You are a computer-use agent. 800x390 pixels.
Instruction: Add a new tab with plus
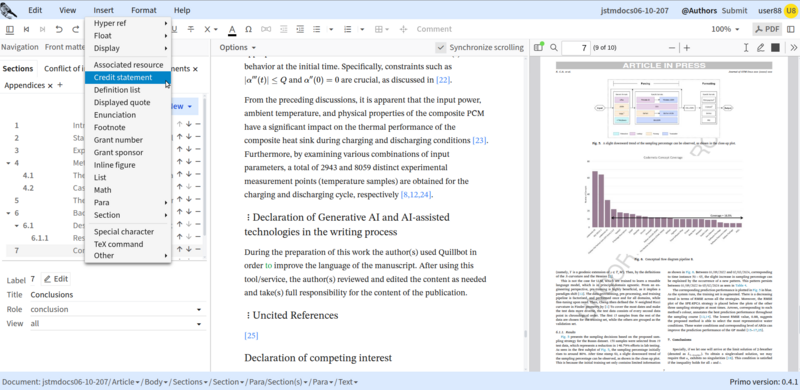tap(60, 85)
